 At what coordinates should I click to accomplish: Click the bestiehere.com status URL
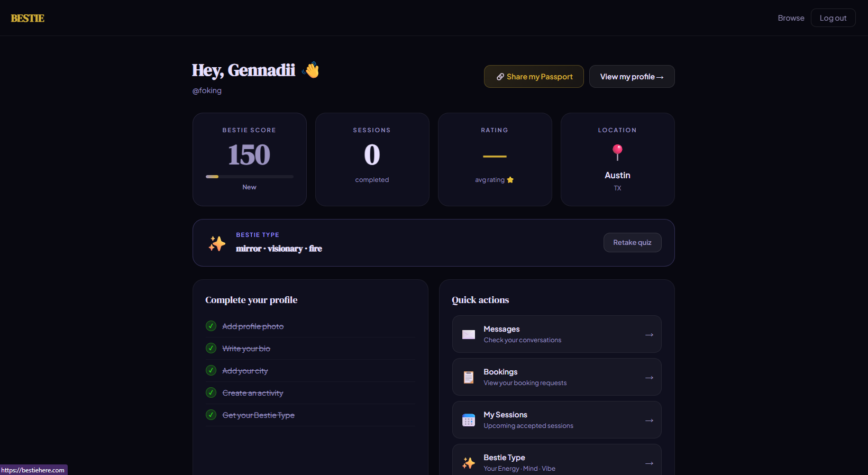(x=33, y=470)
